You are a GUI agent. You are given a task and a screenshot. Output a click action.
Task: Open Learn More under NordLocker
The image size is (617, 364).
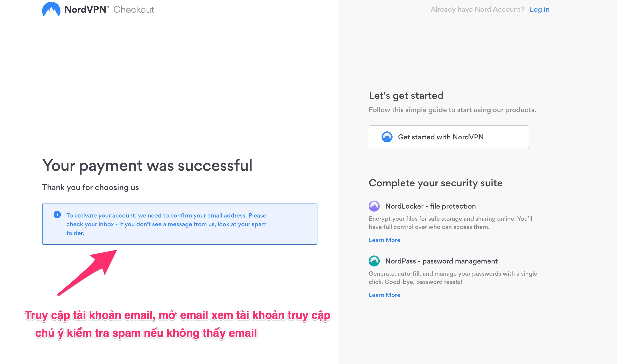point(385,240)
